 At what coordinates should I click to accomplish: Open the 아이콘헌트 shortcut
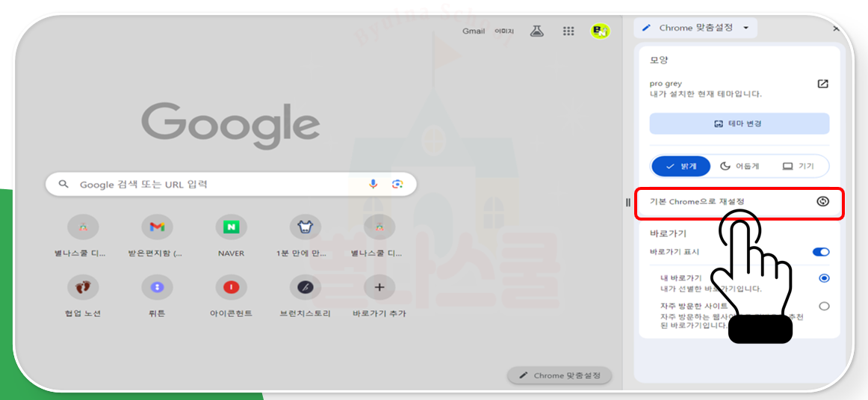(x=232, y=296)
